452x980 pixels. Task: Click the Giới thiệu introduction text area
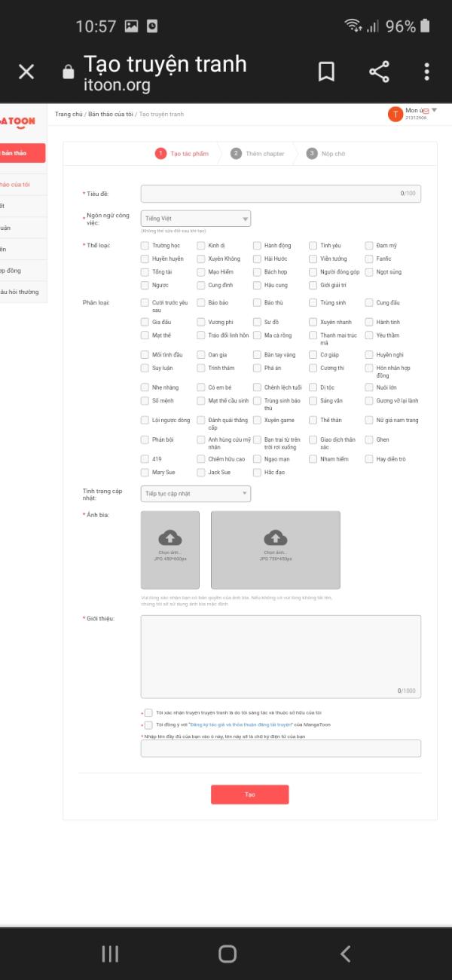(280, 656)
